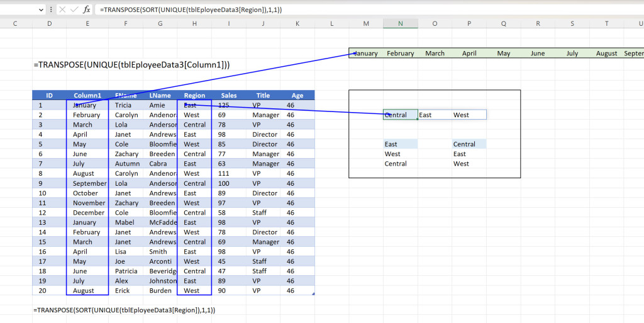This screenshot has height=323, width=644.
Task: Select column N header
Action: click(401, 24)
